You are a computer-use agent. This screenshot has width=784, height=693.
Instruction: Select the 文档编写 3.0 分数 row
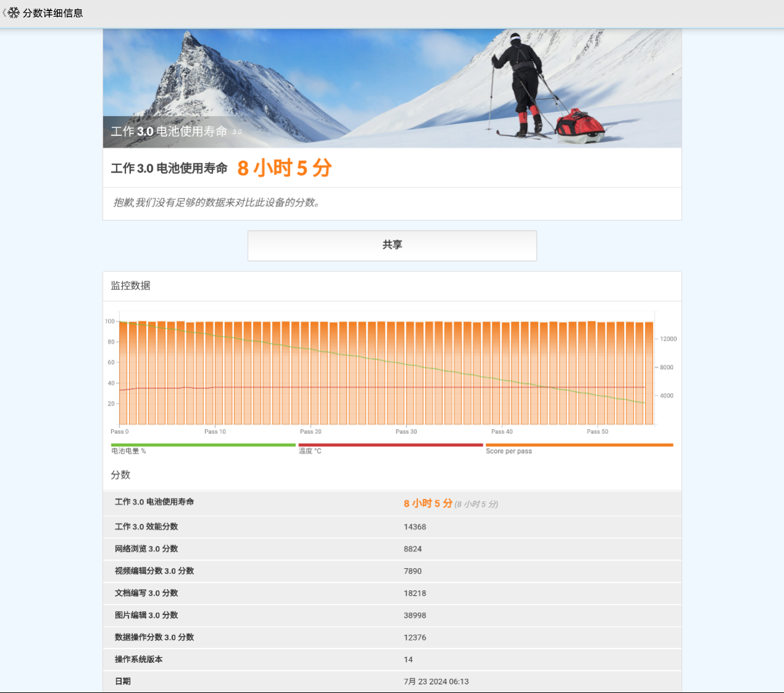(x=392, y=593)
